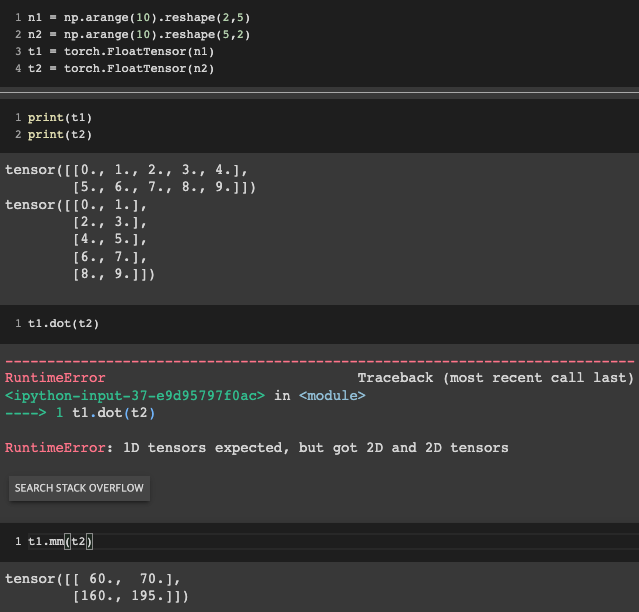The height and width of the screenshot is (612, 639).
Task: Click the tensor row [5., 6., 7., 8., 9.]
Action: [164, 187]
